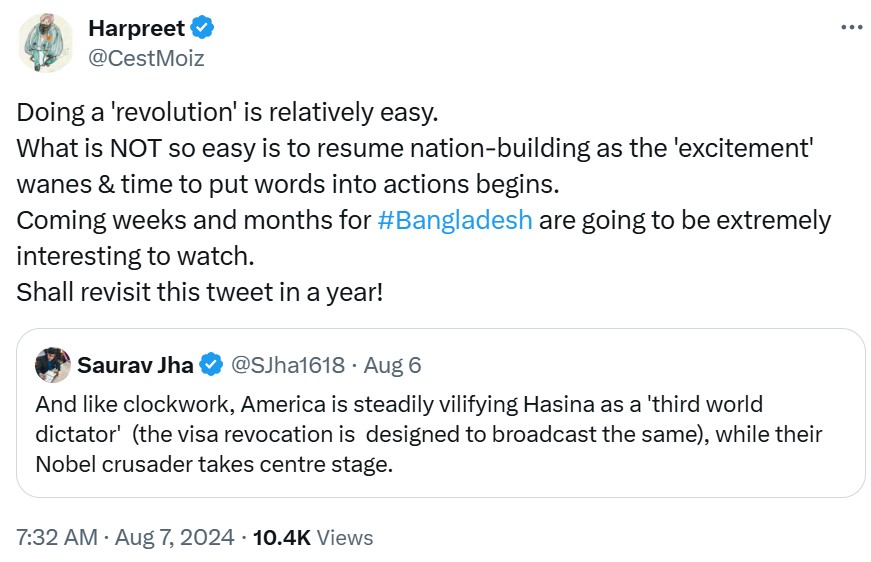Click the 7:32 AM timestamp

56,537
